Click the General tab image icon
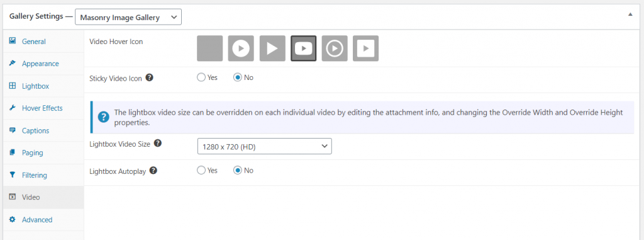Screen dimensions: 644x240 click(13, 41)
